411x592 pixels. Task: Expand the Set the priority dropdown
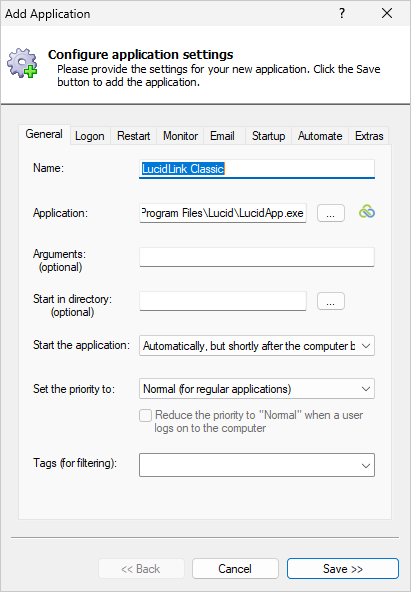pyautogui.click(x=257, y=389)
